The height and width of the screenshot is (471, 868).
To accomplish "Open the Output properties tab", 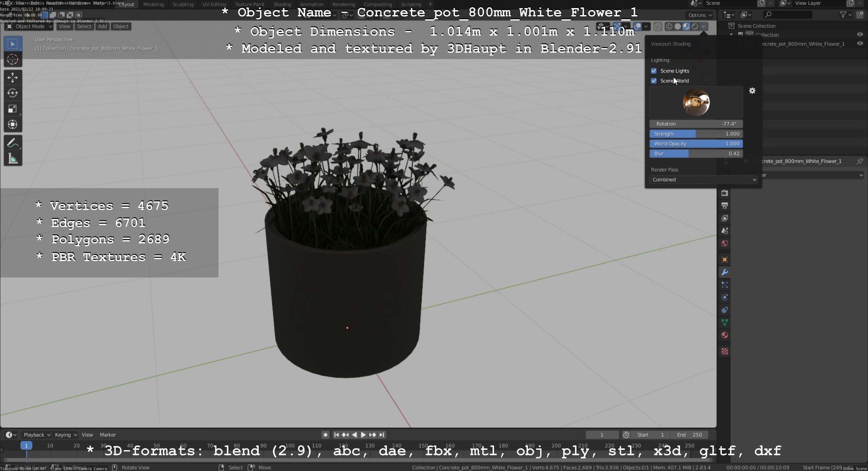I will (725, 206).
